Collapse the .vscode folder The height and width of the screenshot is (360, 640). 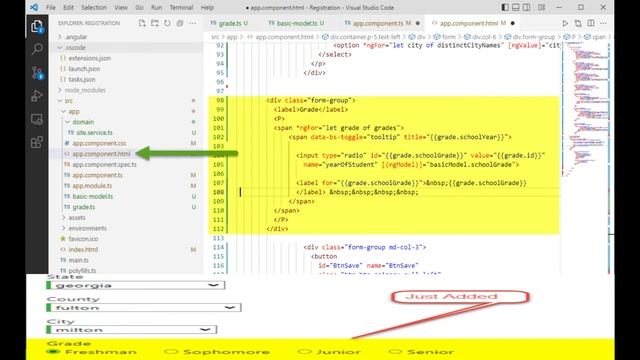tap(76, 47)
